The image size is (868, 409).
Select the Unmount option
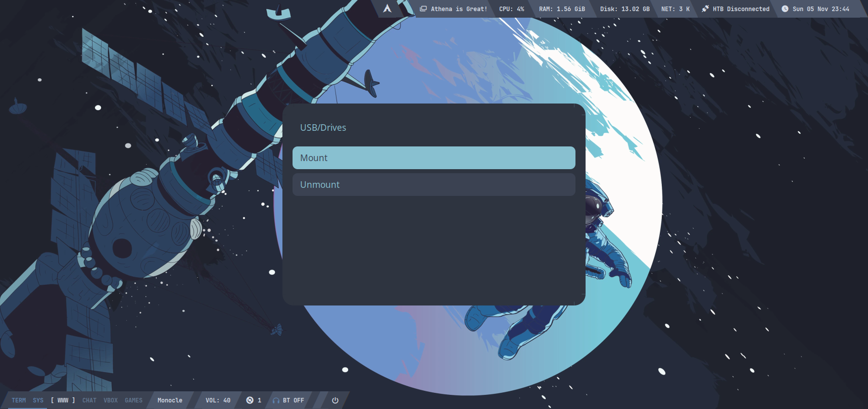click(433, 185)
